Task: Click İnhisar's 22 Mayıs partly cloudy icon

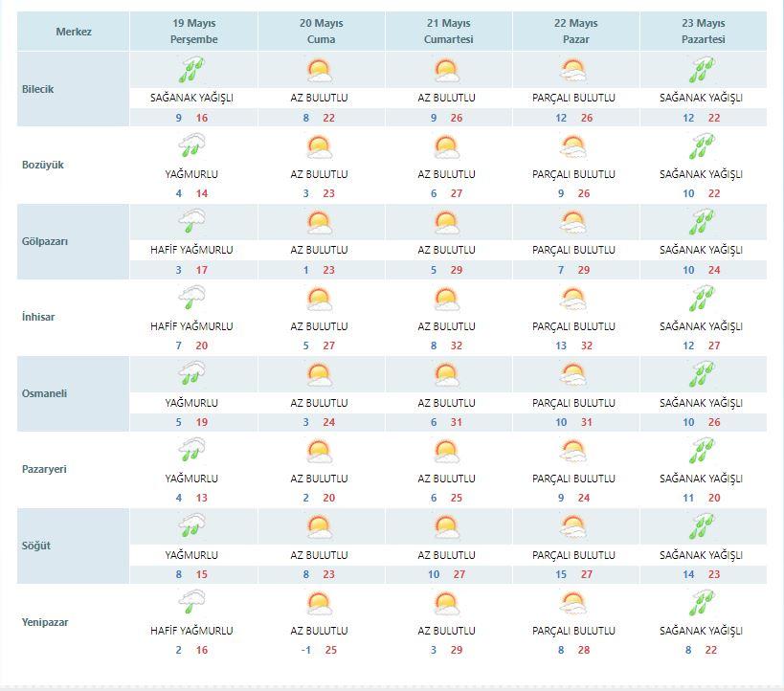Action: pyautogui.click(x=573, y=298)
